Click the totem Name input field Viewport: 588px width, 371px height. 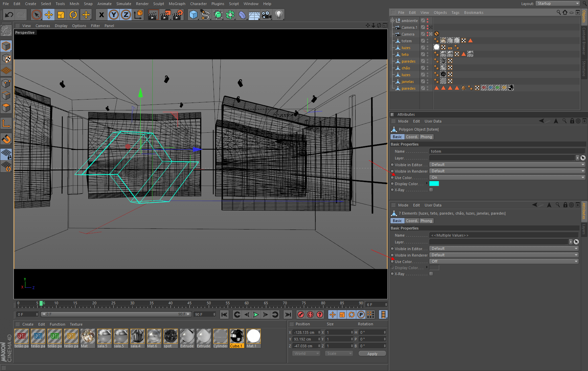[507, 151]
